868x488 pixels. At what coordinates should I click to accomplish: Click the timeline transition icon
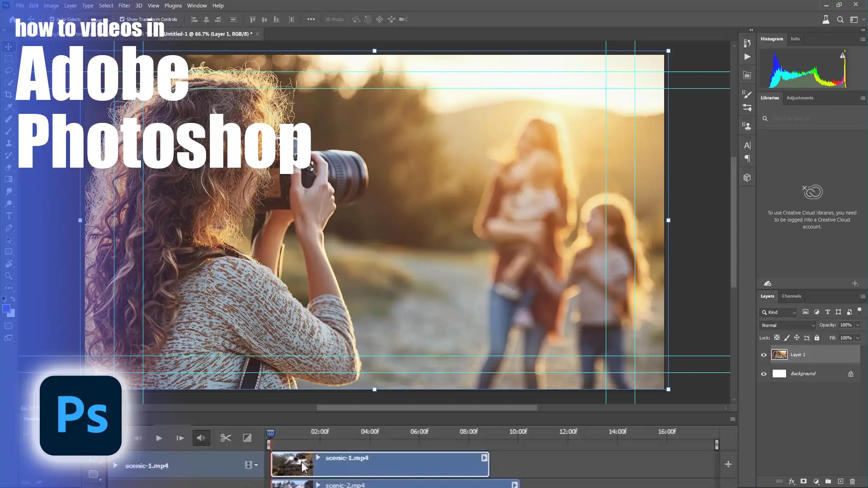[247, 438]
